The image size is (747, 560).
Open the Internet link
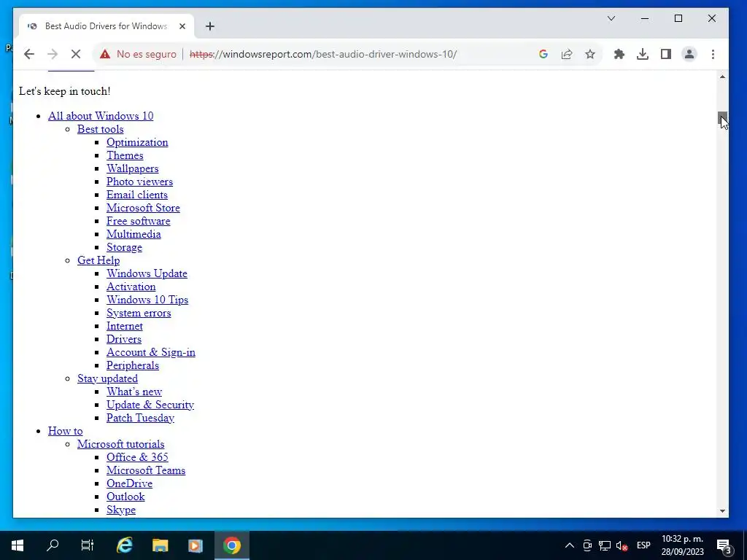point(125,326)
